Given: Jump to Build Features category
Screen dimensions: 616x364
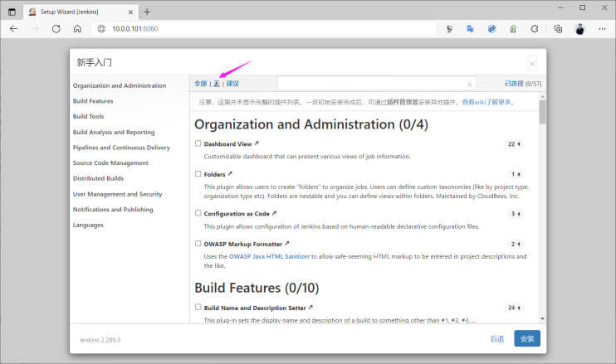Looking at the screenshot, I should pos(93,101).
